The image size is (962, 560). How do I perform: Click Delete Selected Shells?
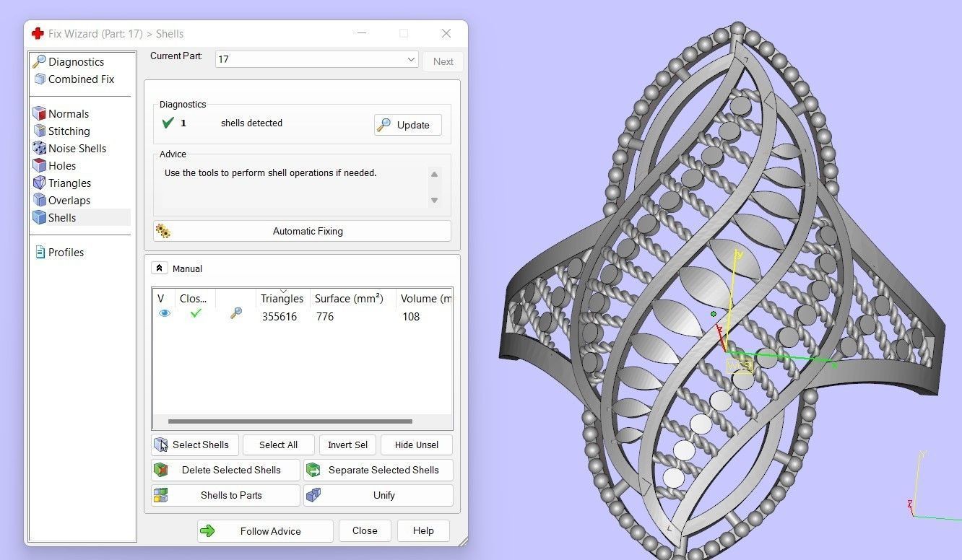pos(225,470)
